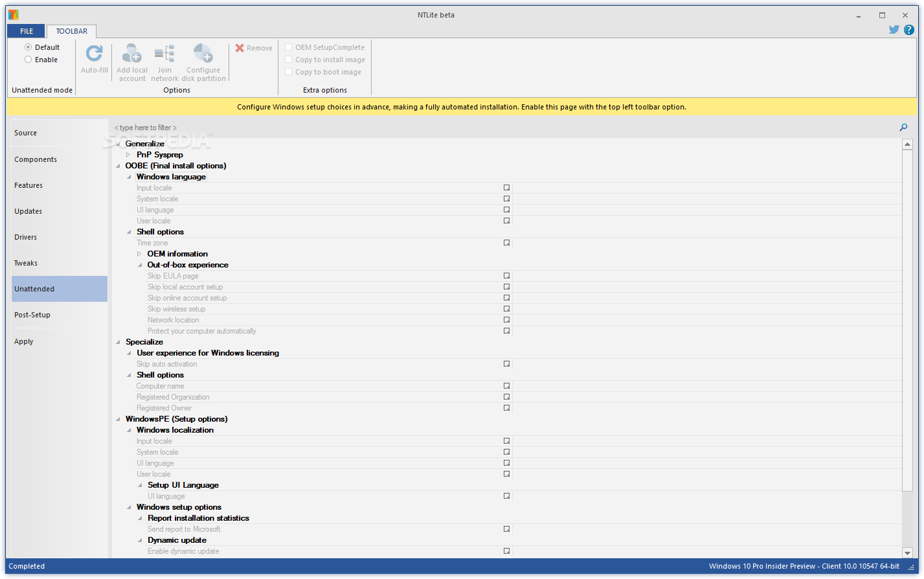Collapse the Windows setup options node

pos(129,507)
